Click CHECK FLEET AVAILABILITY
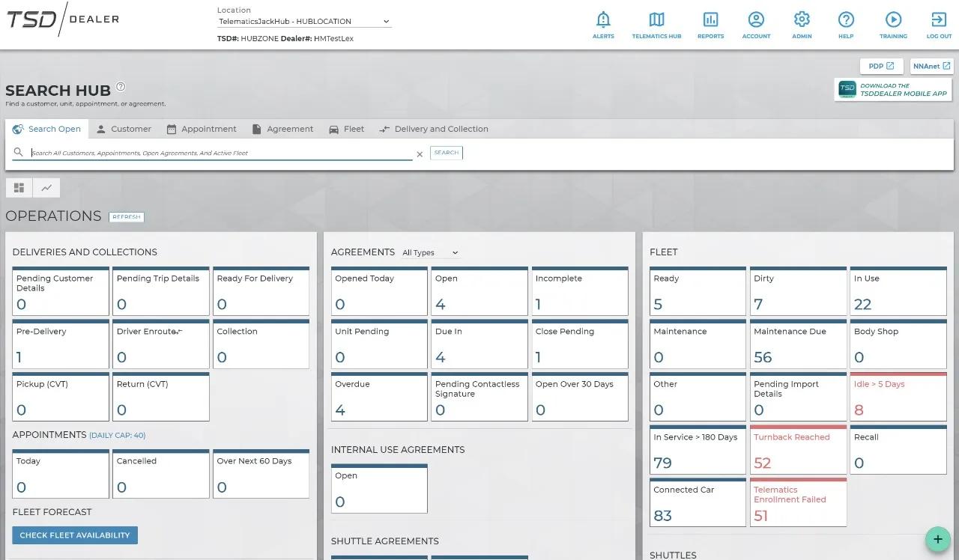The height and width of the screenshot is (560, 959). 74,535
